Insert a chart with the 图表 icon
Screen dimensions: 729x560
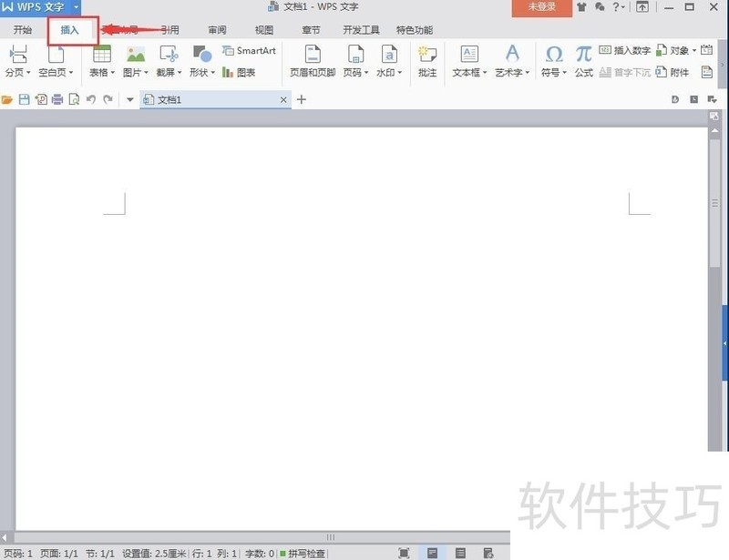pos(241,71)
